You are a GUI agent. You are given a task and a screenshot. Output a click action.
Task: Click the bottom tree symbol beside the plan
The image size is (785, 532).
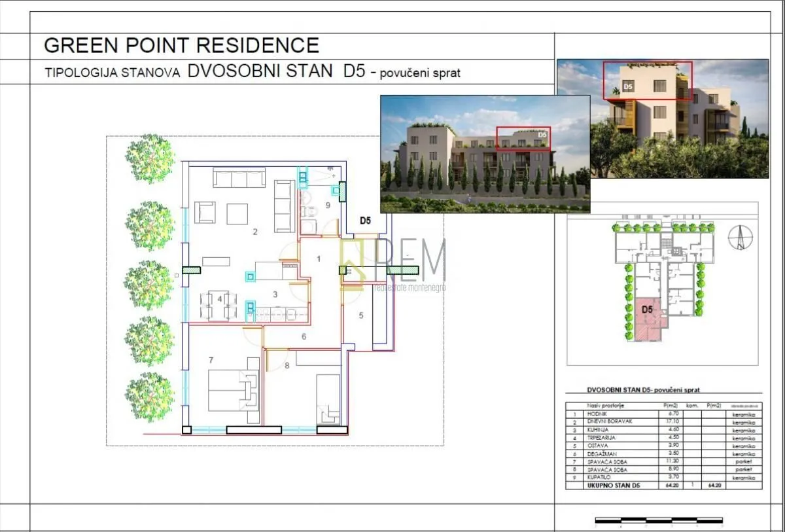tap(150, 397)
